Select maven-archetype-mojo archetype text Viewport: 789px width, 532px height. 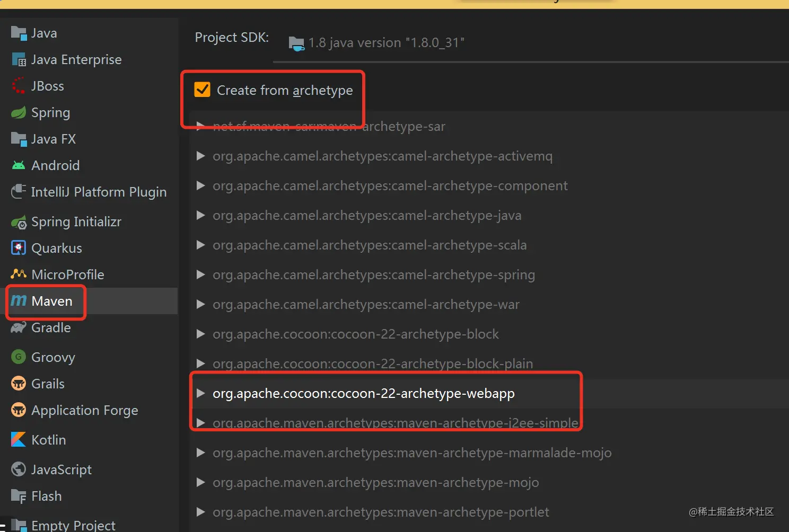376,483
